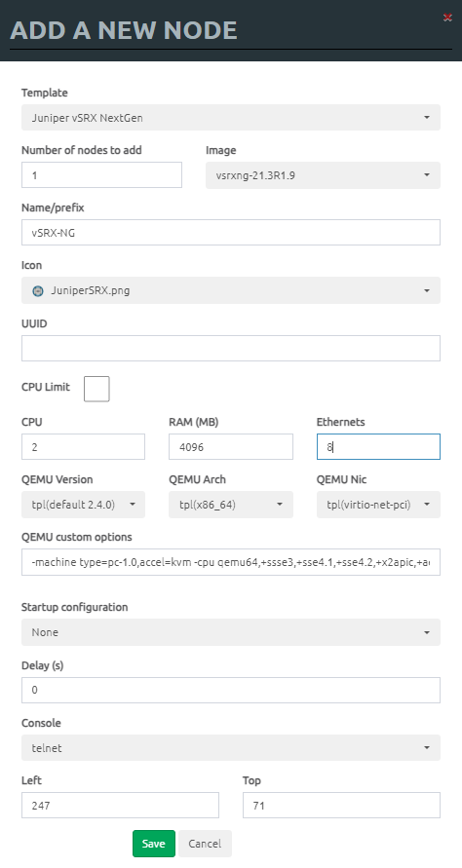462x868 pixels.
Task: Click the empty UUID field
Action: (x=231, y=348)
